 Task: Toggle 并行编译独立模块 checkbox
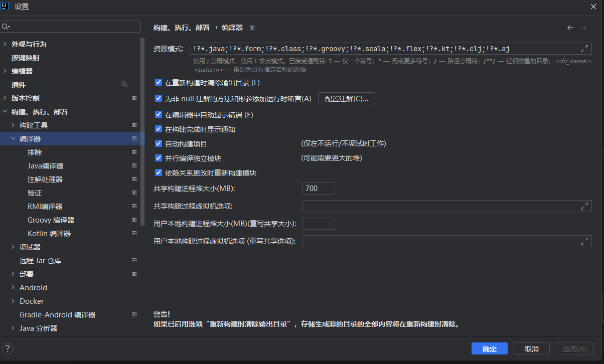coord(159,158)
